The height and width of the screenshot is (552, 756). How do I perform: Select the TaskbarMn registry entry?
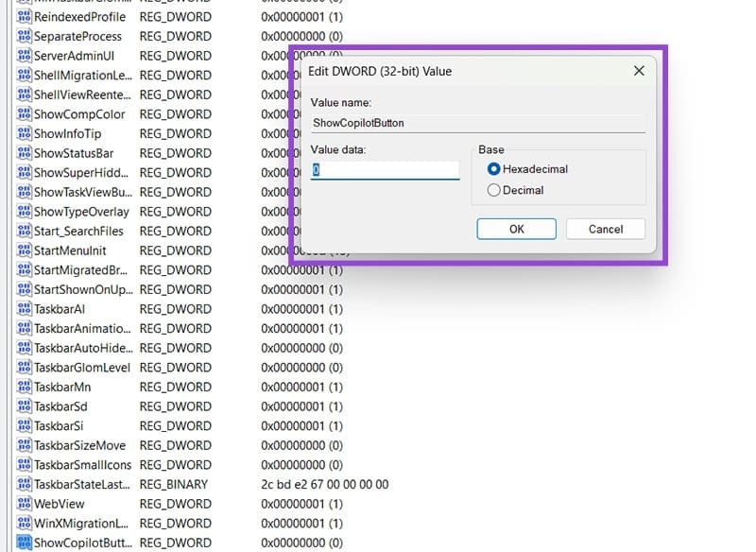62,387
